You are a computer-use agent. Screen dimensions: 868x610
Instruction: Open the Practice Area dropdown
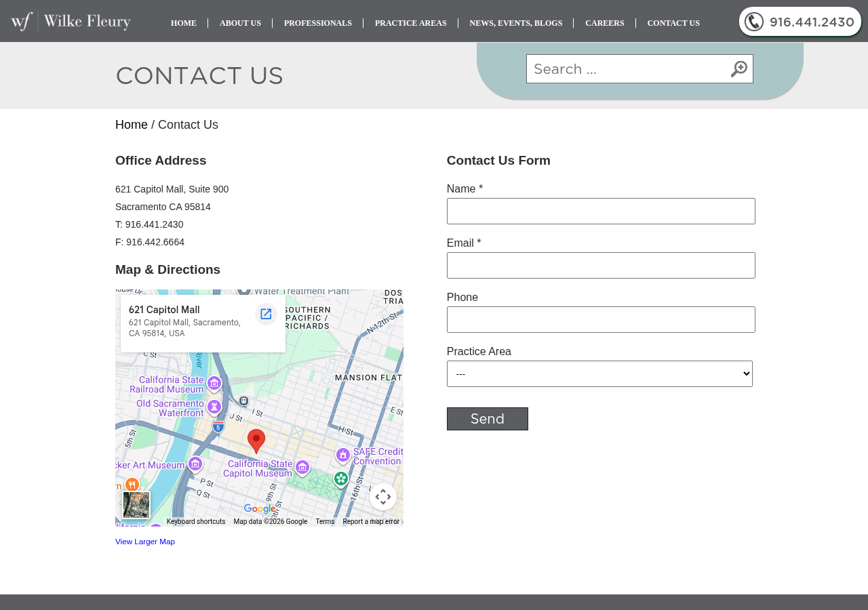(x=599, y=373)
